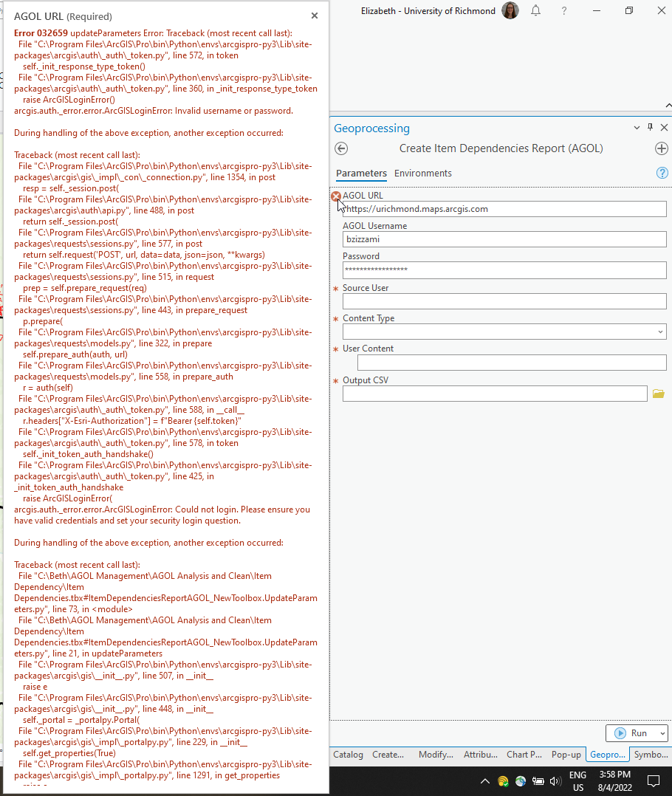
Task: Click the battery icon in the system tray
Action: [538, 780]
